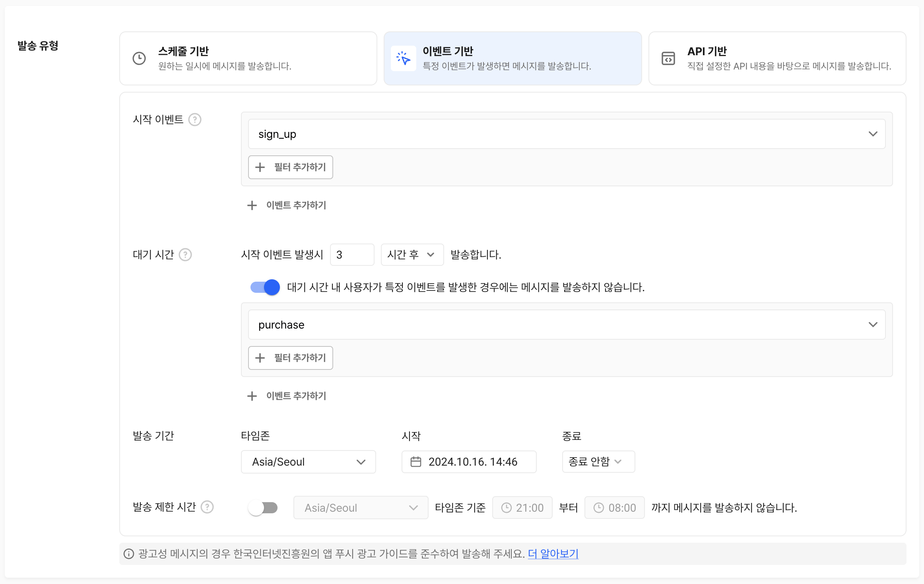The width and height of the screenshot is (924, 584).
Task: Click plus icon of sign_up 필터 추가하기
Action: point(260,167)
